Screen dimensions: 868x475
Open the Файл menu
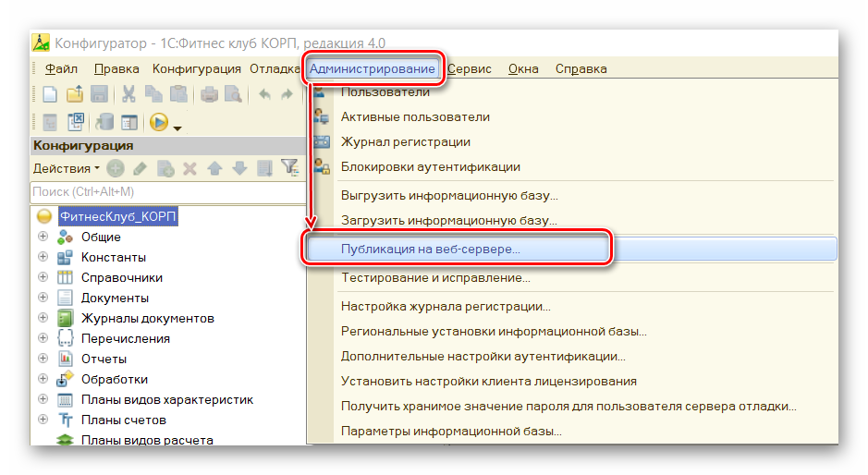pyautogui.click(x=61, y=68)
